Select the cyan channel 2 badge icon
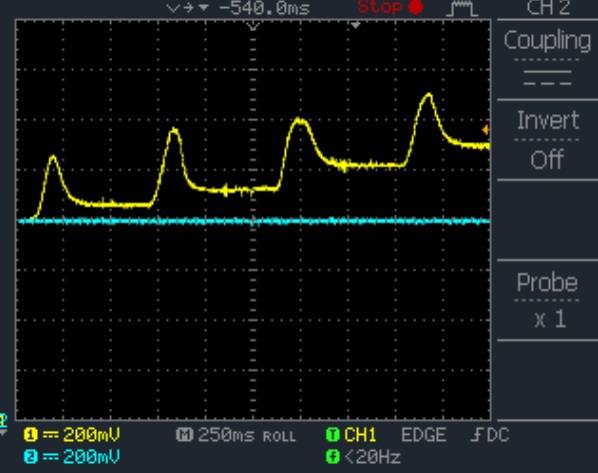This screenshot has height=473, width=598. click(31, 457)
